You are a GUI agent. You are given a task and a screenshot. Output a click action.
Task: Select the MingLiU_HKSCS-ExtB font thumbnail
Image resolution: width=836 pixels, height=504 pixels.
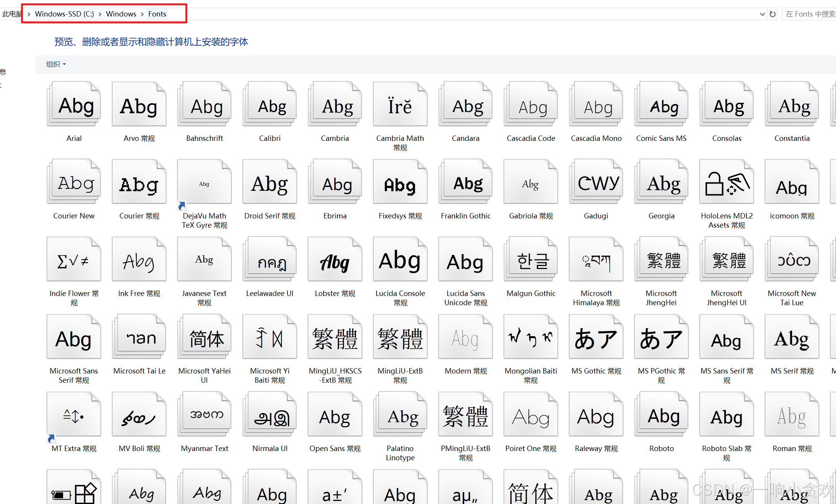tap(335, 336)
